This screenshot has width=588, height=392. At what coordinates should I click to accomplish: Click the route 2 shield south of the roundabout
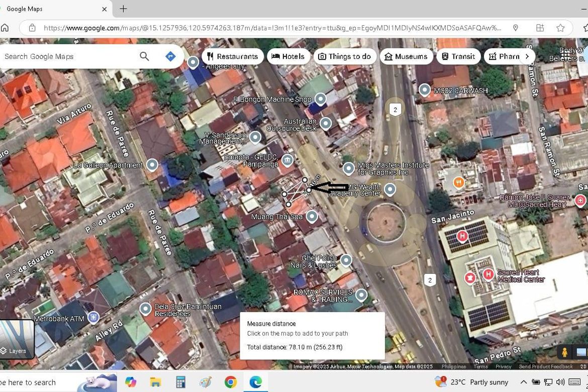click(x=430, y=280)
